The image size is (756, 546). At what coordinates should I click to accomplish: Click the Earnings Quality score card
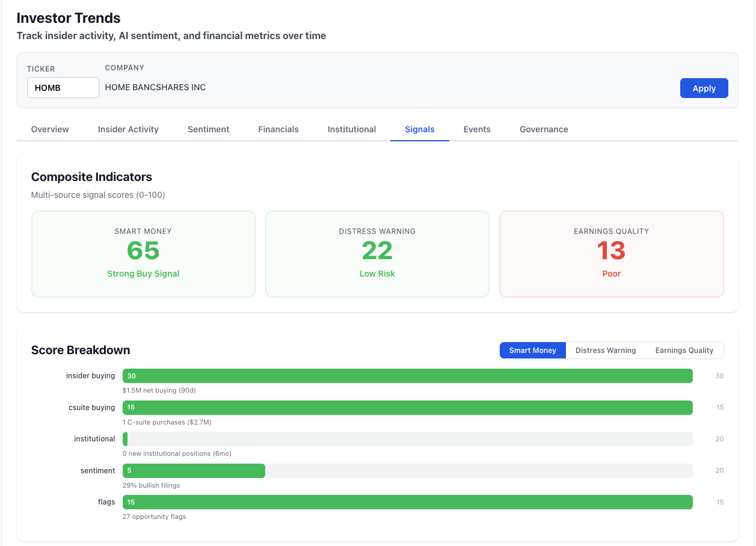click(x=611, y=254)
